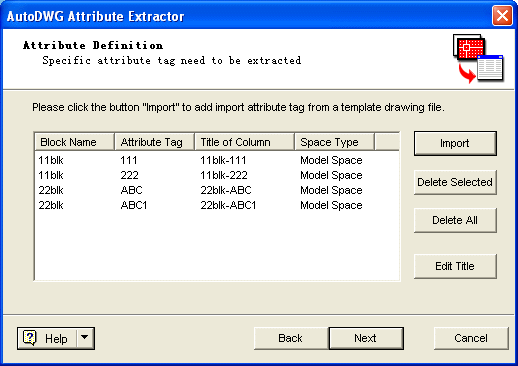Viewport: 518px width, 366px height.
Task: Click Model Space cell in 22blk-ABC row
Action: (x=331, y=190)
